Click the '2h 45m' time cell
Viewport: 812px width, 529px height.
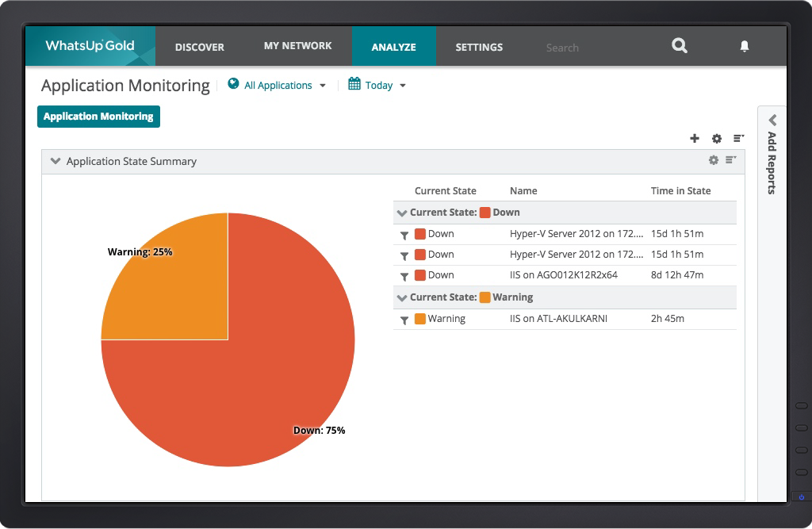[x=667, y=319]
